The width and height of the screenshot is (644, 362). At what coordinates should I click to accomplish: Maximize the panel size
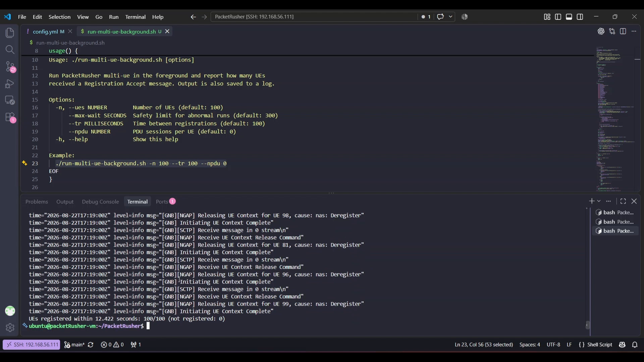[623, 201]
